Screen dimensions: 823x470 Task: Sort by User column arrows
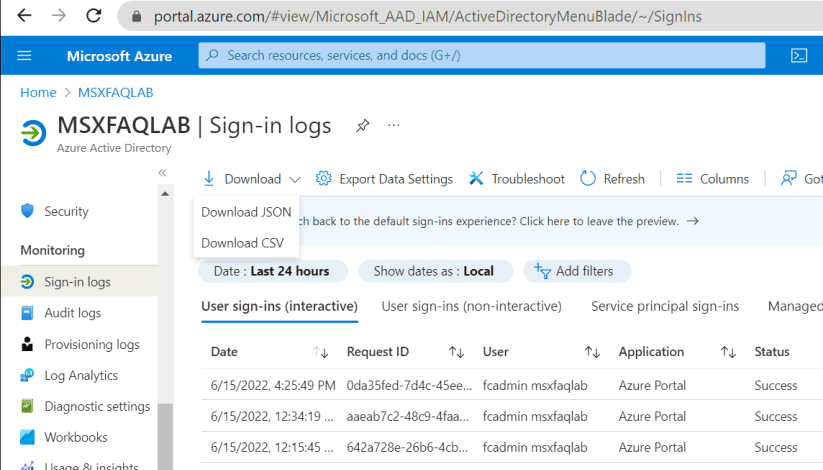coord(592,352)
